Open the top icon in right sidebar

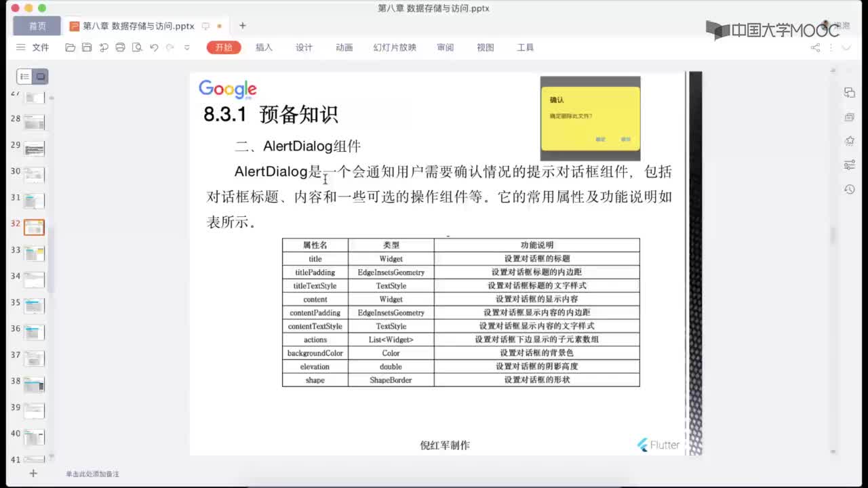click(x=849, y=92)
